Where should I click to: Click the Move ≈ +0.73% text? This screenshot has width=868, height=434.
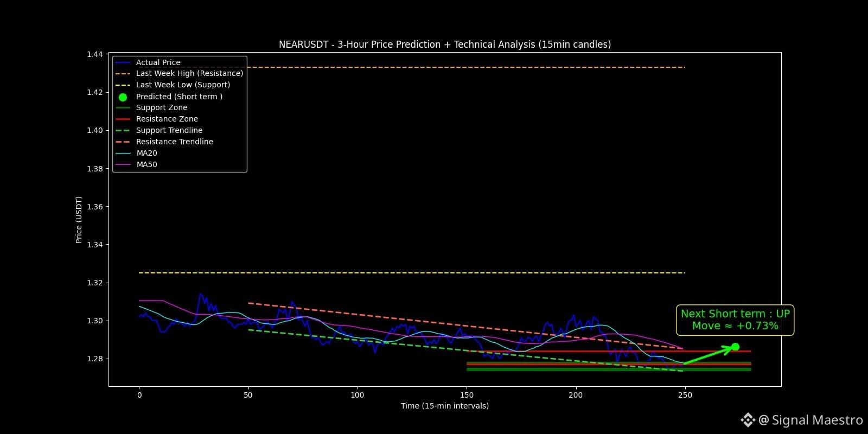click(735, 326)
